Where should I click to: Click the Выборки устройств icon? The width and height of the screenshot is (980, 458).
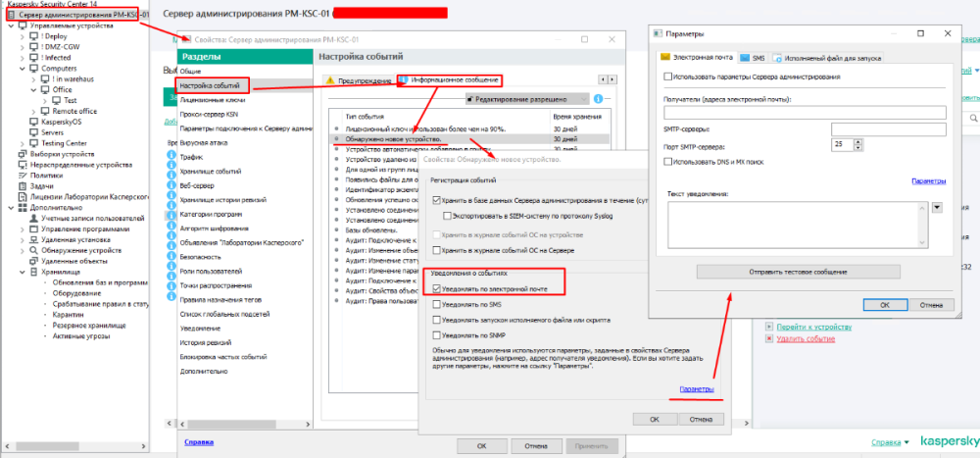[x=24, y=154]
